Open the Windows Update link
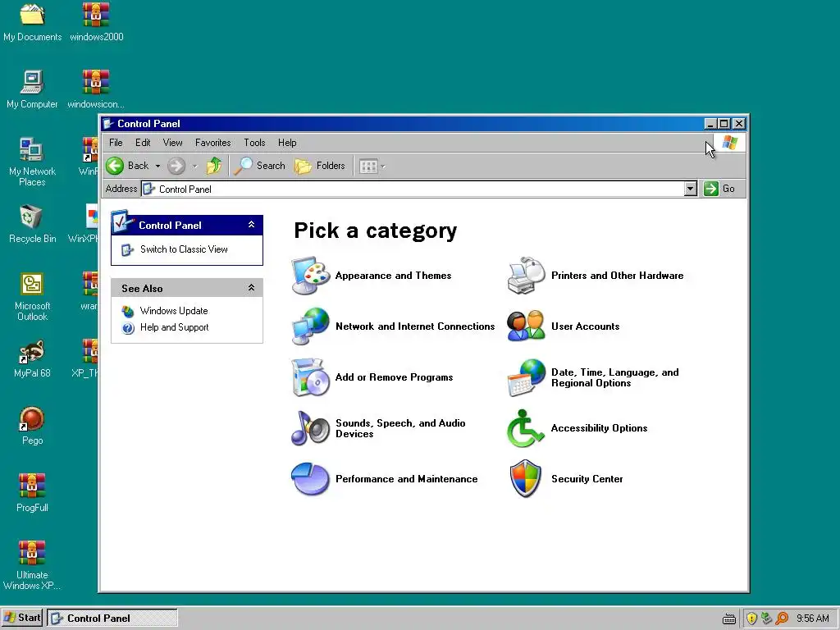The image size is (840, 630). 174,311
